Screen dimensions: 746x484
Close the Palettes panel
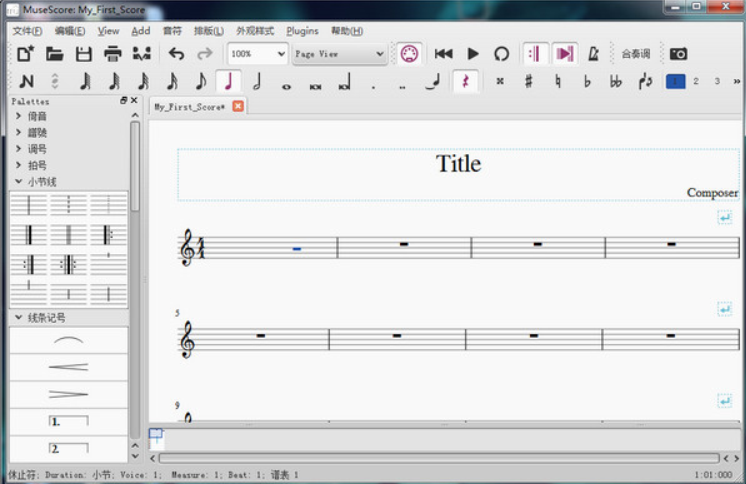134,100
